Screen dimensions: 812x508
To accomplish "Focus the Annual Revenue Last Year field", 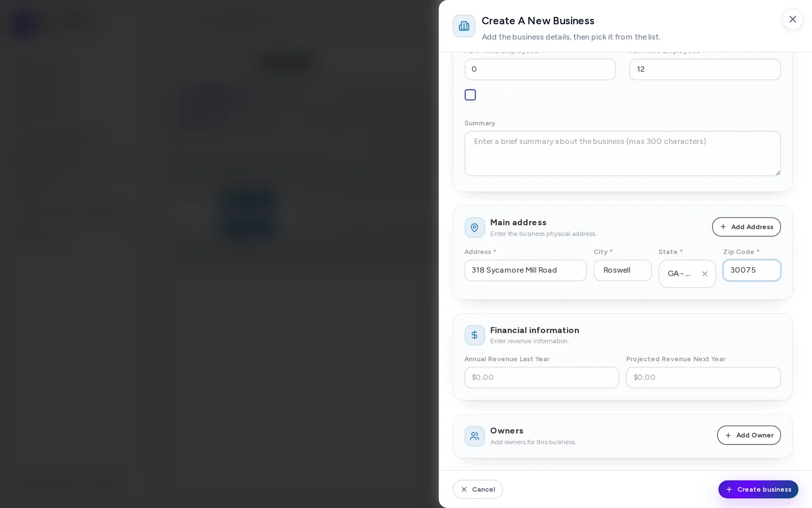I will point(542,377).
